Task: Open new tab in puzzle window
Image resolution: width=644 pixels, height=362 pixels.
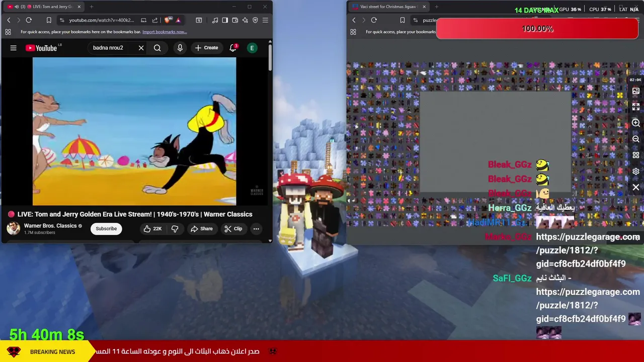Action: click(437, 7)
